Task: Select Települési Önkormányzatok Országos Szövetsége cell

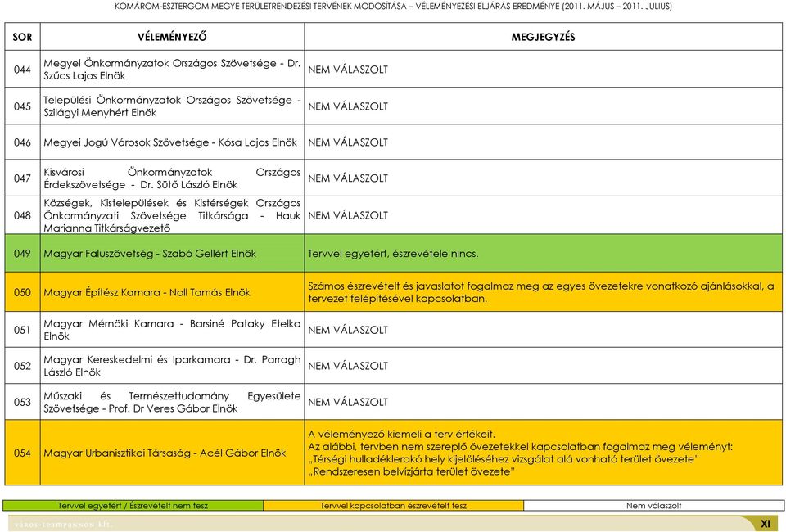Action: click(172, 106)
